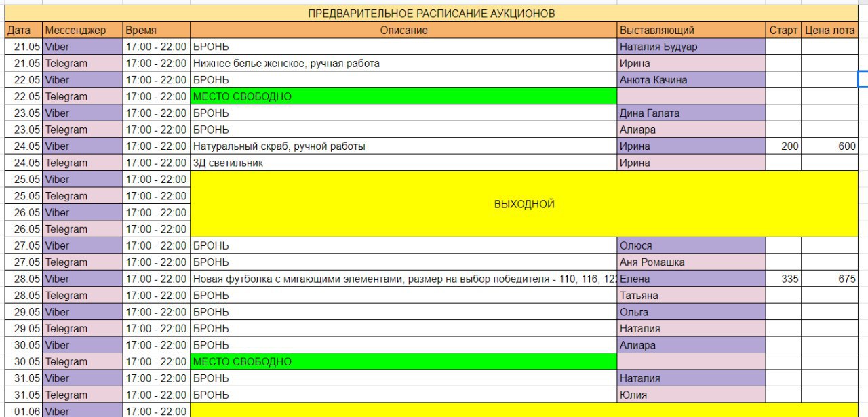Select the Наталия Будуар cell
868x417 pixels.
pyautogui.click(x=692, y=47)
